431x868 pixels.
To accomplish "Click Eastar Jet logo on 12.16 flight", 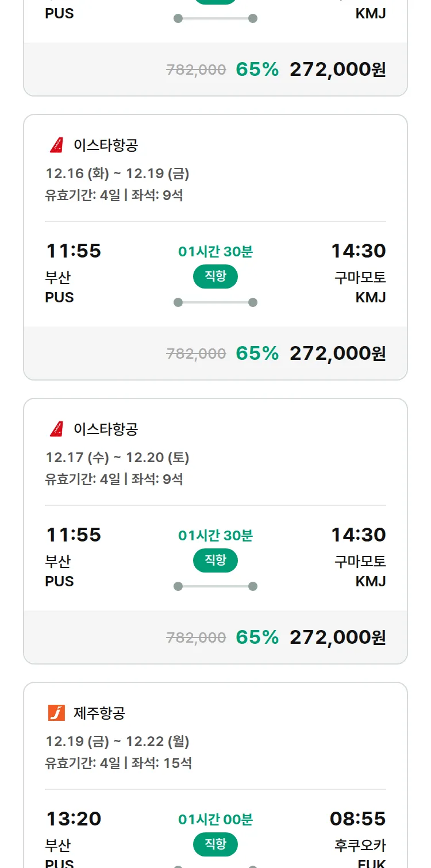I will point(56,145).
